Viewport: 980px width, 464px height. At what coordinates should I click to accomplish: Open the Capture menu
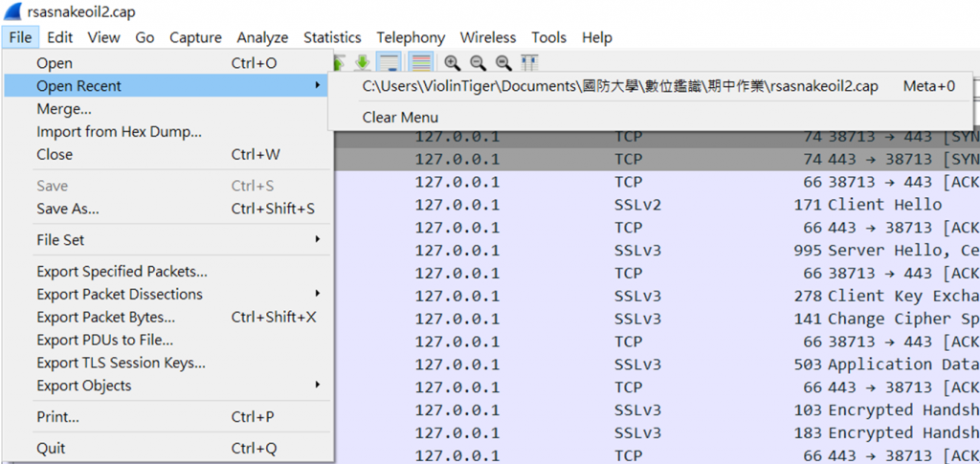point(195,37)
